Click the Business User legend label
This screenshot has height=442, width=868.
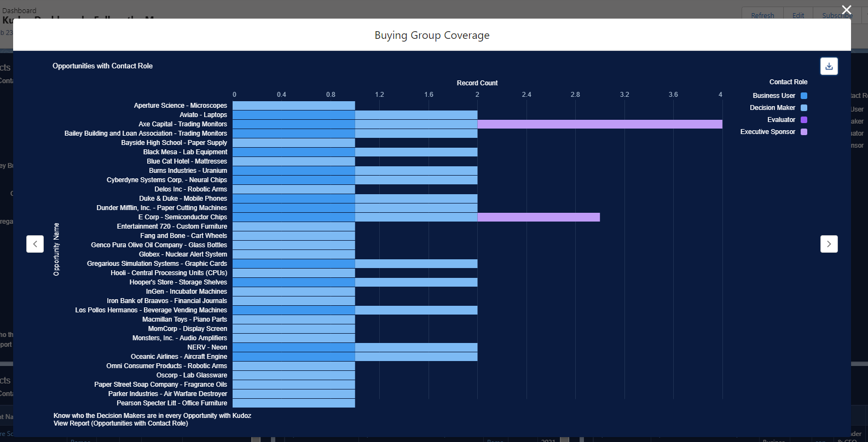point(774,96)
